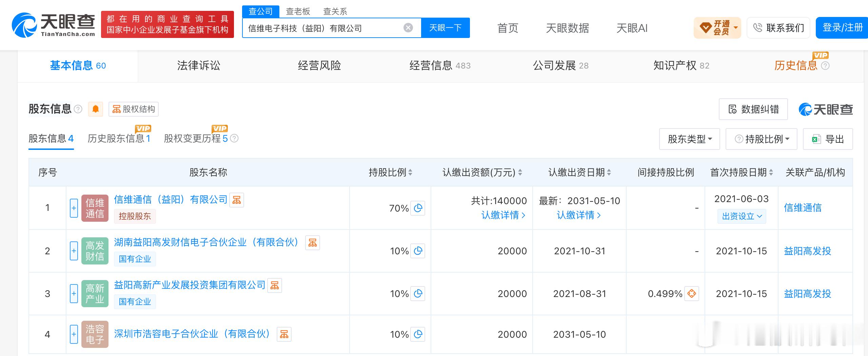Click 数据纠错 button
The width and height of the screenshot is (868, 356).
[753, 109]
